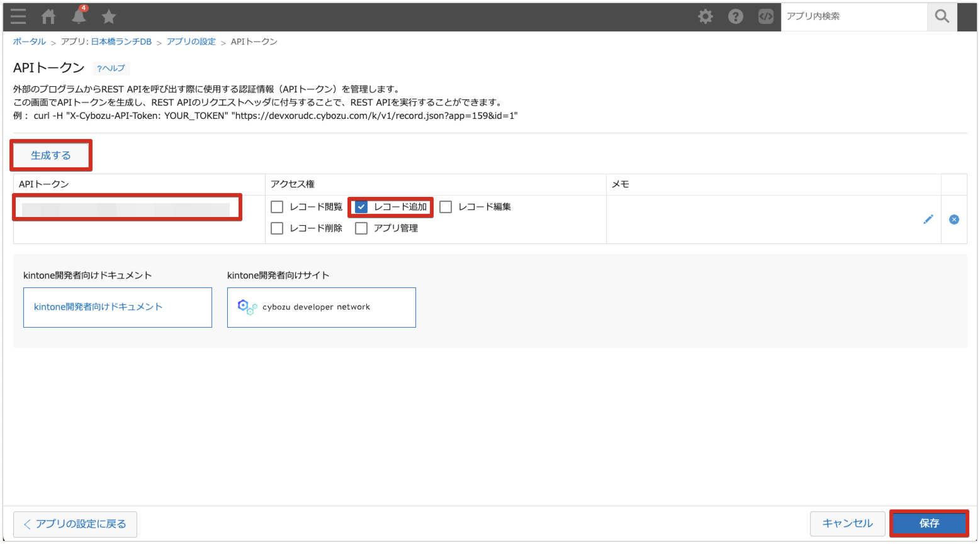Delete the API token row
The image size is (980, 544).
954,219
